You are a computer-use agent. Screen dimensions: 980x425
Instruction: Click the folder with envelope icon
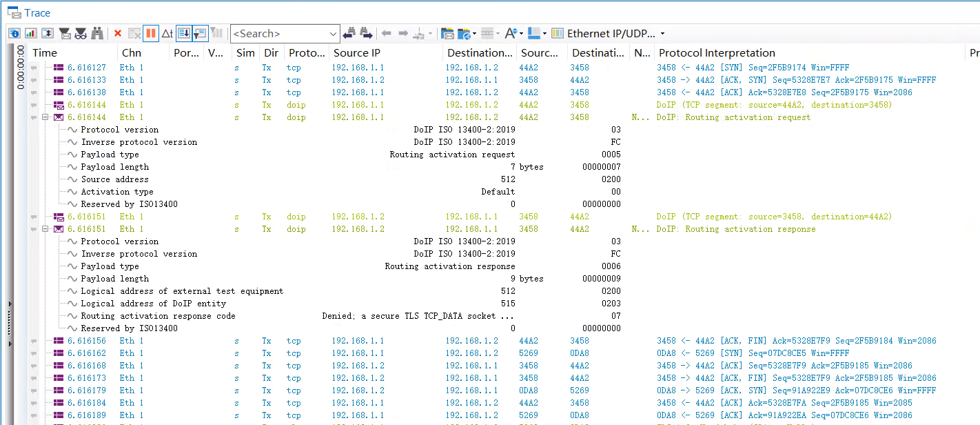tap(447, 33)
